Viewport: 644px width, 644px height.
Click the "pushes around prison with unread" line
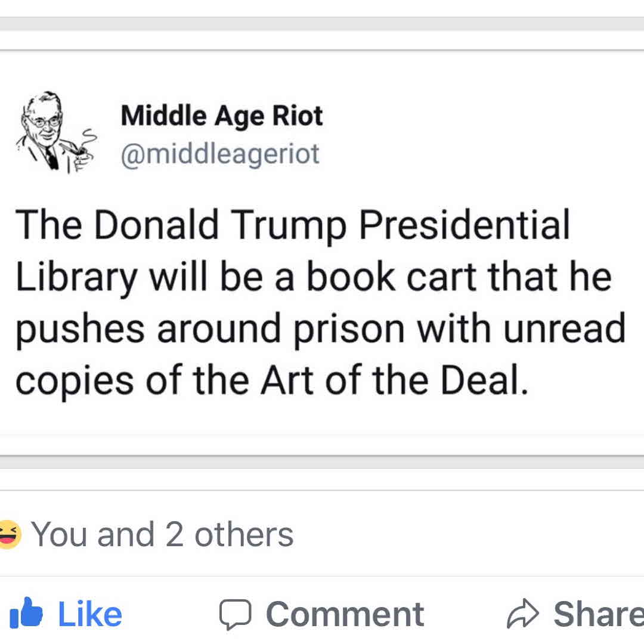(320, 328)
